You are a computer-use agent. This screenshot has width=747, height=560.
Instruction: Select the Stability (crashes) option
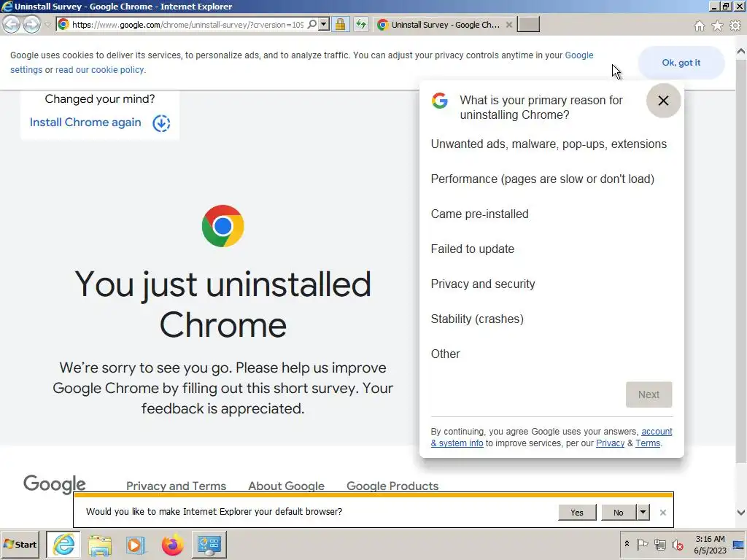pyautogui.click(x=477, y=319)
